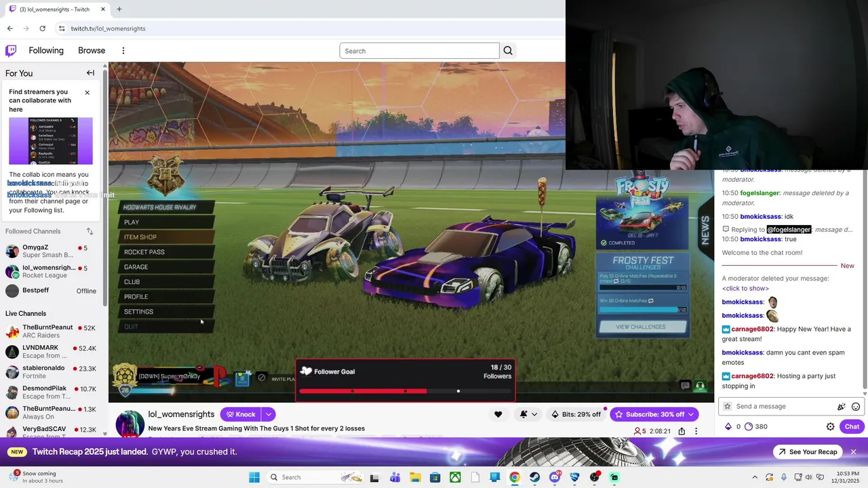The image size is (868, 488).
Task: Close the Twitch browser tab
Action: 103,9
